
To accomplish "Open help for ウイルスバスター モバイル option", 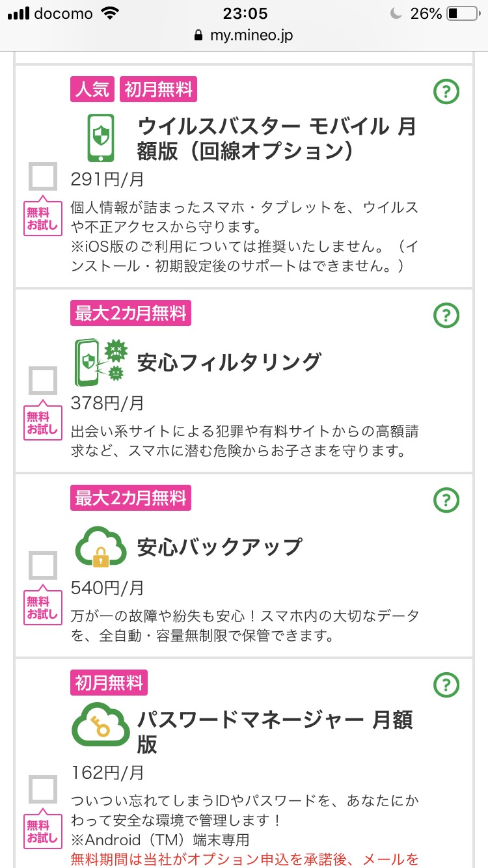I will 446,92.
